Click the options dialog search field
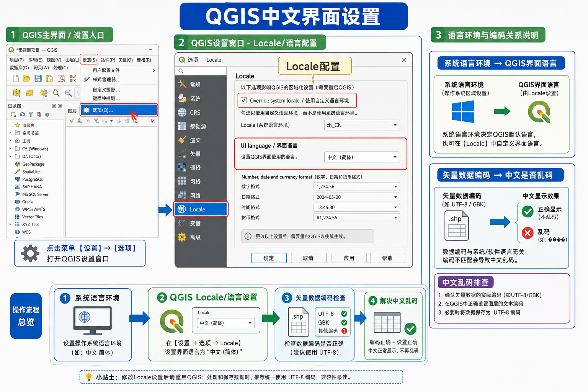The width and height of the screenshot is (588, 392). [x=201, y=71]
